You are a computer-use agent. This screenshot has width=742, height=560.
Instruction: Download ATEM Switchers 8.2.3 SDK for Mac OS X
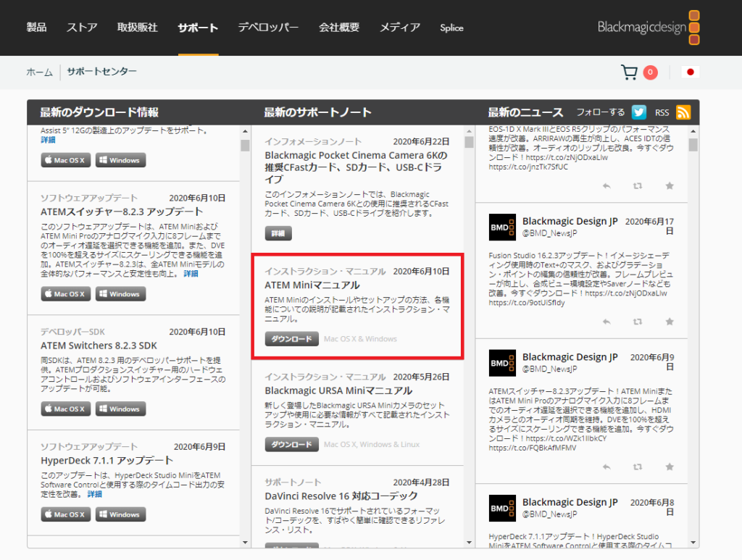pos(66,409)
